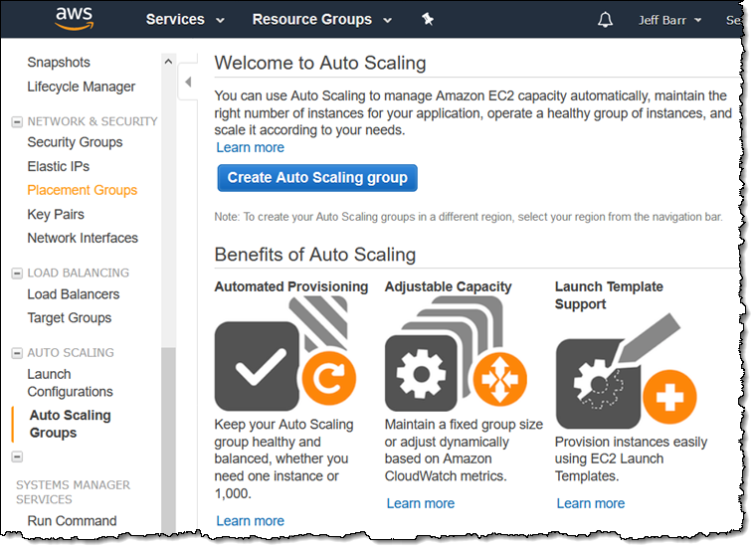The height and width of the screenshot is (550, 756).
Task: Click the pin shortcut icon in header
Action: [428, 19]
